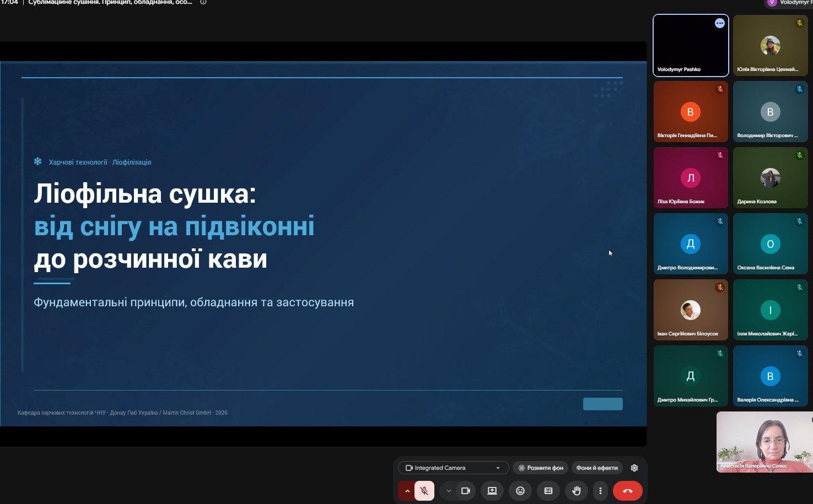
Task: Click the 'Харчові технології · Ліофілізація' slide label
Action: [x=100, y=162]
